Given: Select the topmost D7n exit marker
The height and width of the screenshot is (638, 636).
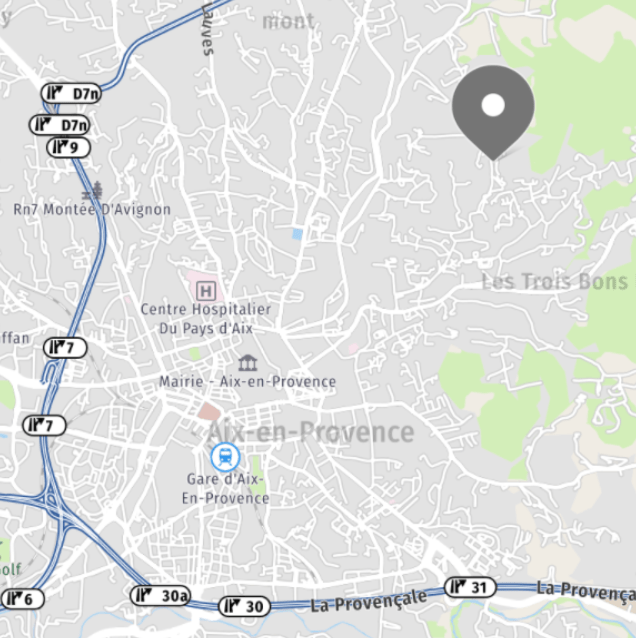Looking at the screenshot, I should coord(71,93).
